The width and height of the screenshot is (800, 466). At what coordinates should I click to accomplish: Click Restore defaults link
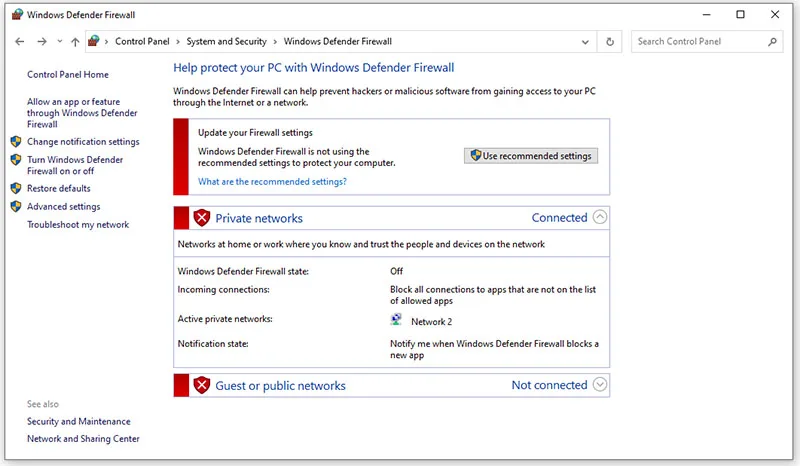tap(58, 188)
